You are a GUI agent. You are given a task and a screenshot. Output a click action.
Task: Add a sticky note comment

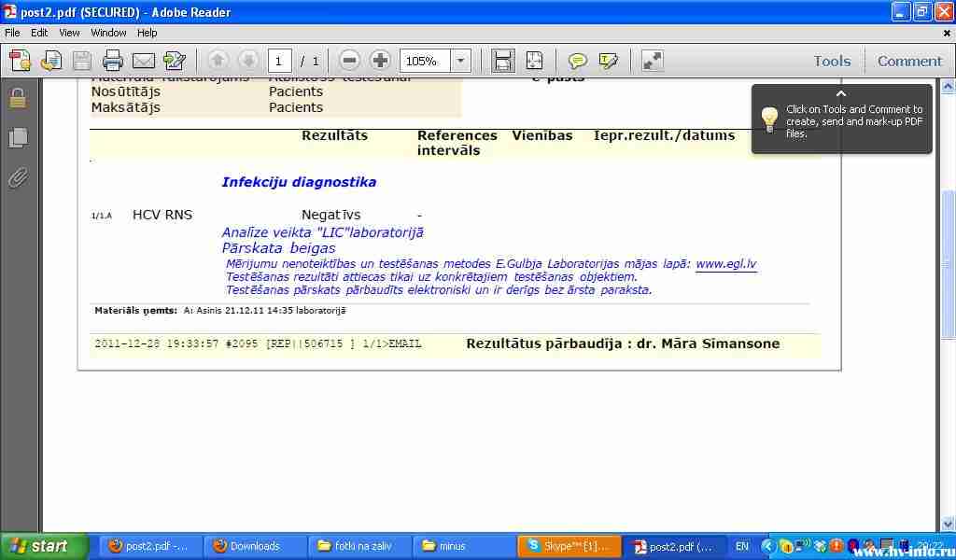[x=577, y=61]
